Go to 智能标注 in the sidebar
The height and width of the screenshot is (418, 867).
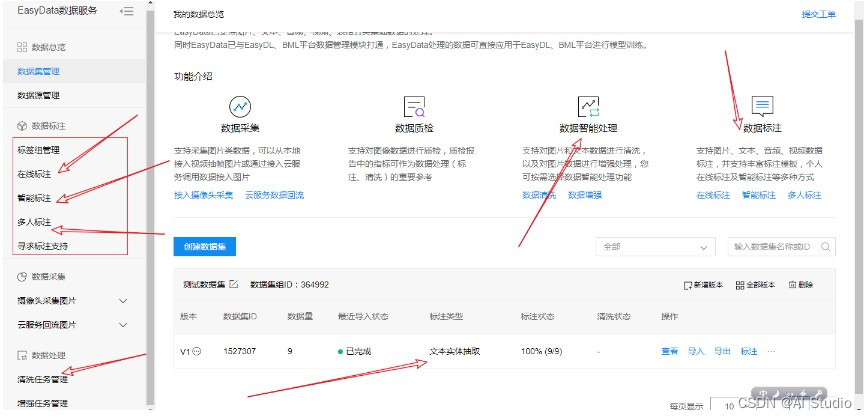coord(34,198)
